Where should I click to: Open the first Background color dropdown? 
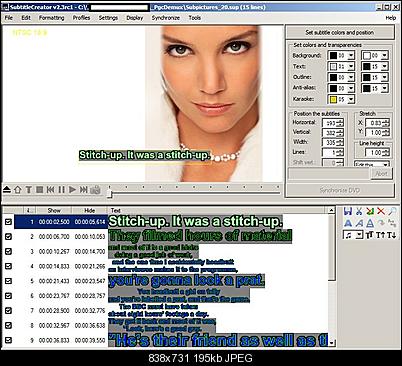click(x=351, y=55)
